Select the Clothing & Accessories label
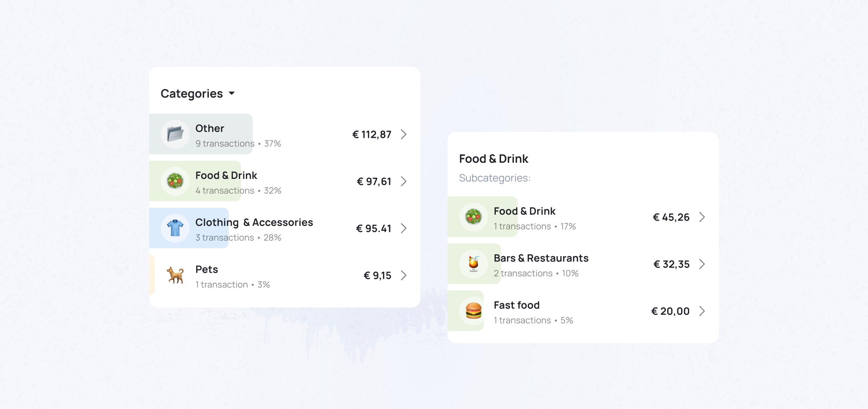 (x=254, y=223)
